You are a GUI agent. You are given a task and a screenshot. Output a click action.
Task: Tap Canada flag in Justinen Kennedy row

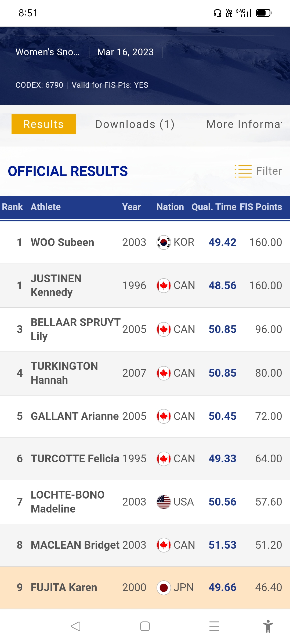(164, 286)
